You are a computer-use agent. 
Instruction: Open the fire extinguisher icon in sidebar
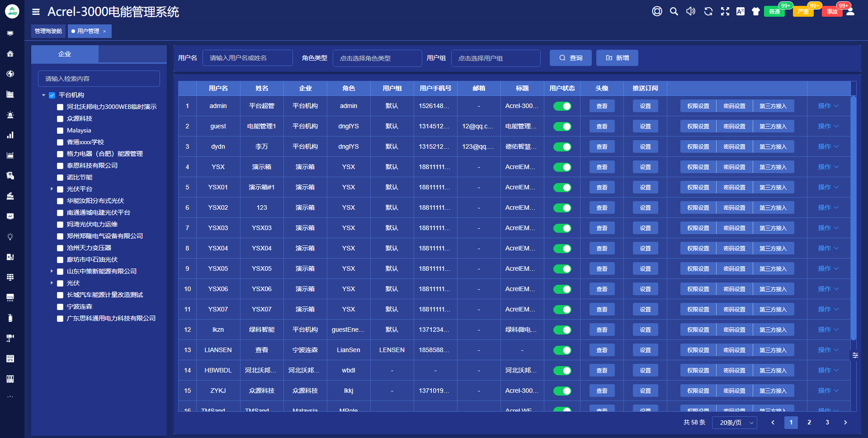10,318
